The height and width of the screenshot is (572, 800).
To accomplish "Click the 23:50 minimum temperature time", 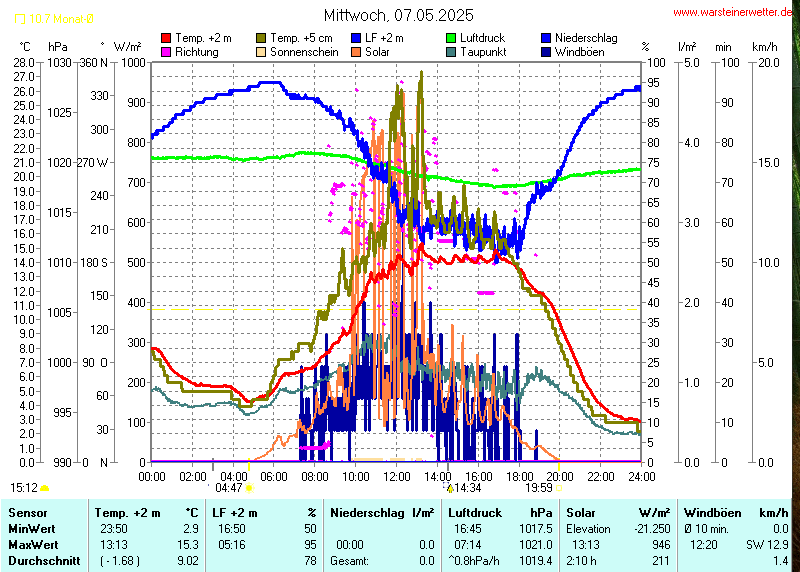I will coord(114,529).
